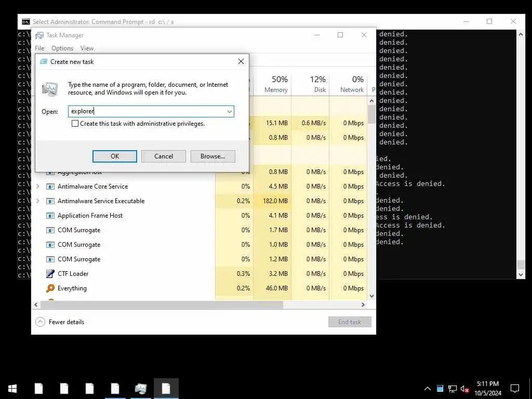Show hidden system tray icons
Image resolution: width=532 pixels, height=399 pixels.
(x=428, y=389)
